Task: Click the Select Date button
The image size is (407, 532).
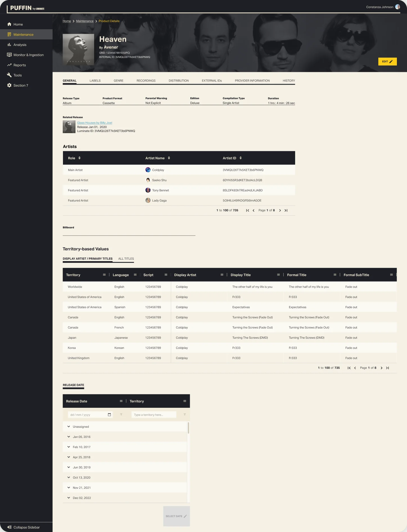Action: (x=177, y=516)
